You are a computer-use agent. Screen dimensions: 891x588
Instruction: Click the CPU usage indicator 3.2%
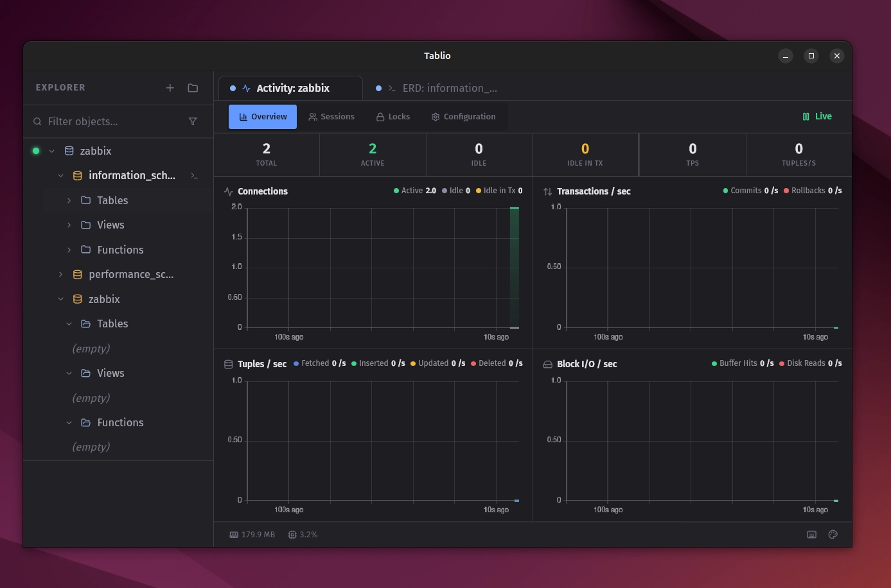click(x=303, y=535)
